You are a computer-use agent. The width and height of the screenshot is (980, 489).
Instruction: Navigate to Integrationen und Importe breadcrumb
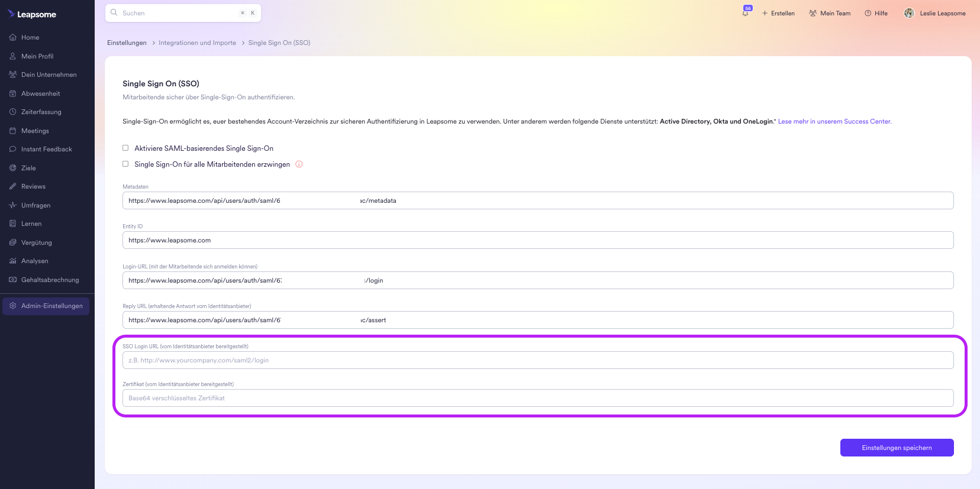pyautogui.click(x=197, y=43)
